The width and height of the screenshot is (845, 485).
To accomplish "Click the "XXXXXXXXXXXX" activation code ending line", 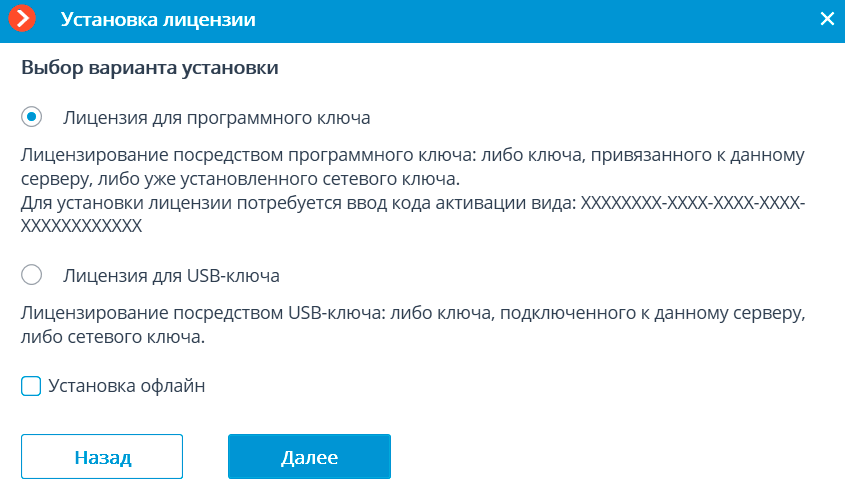I will 81,226.
